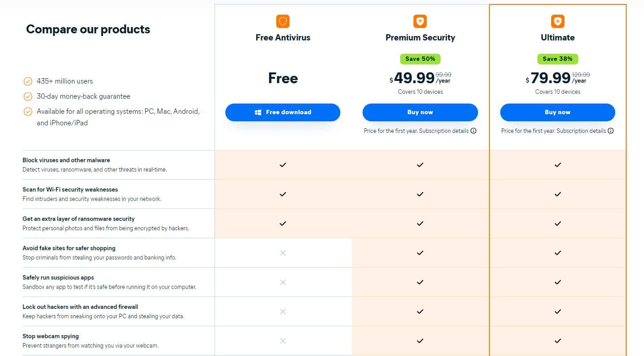Click Premium Security checkmark for safer shopping
The width and height of the screenshot is (644, 356).
(x=420, y=253)
